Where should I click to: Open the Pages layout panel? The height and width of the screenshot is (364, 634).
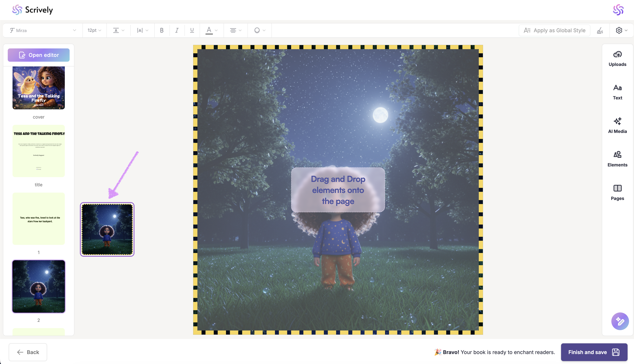pyautogui.click(x=617, y=193)
